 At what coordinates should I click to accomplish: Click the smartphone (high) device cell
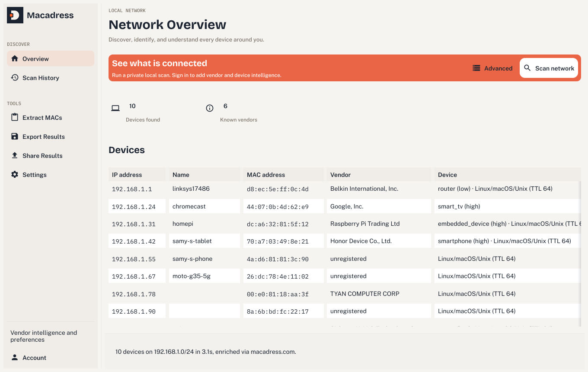(508, 241)
